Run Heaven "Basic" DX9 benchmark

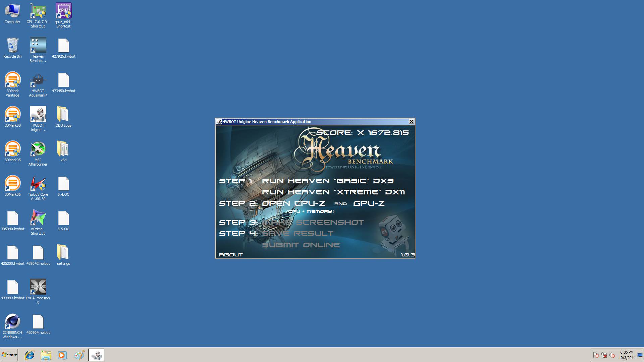coord(328,181)
